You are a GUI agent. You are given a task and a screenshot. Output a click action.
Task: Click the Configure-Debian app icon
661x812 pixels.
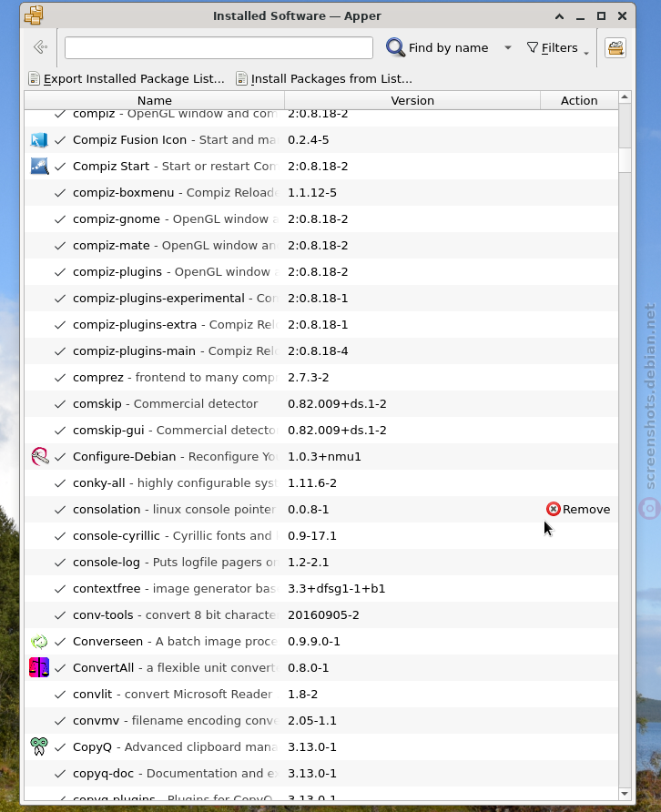point(39,457)
